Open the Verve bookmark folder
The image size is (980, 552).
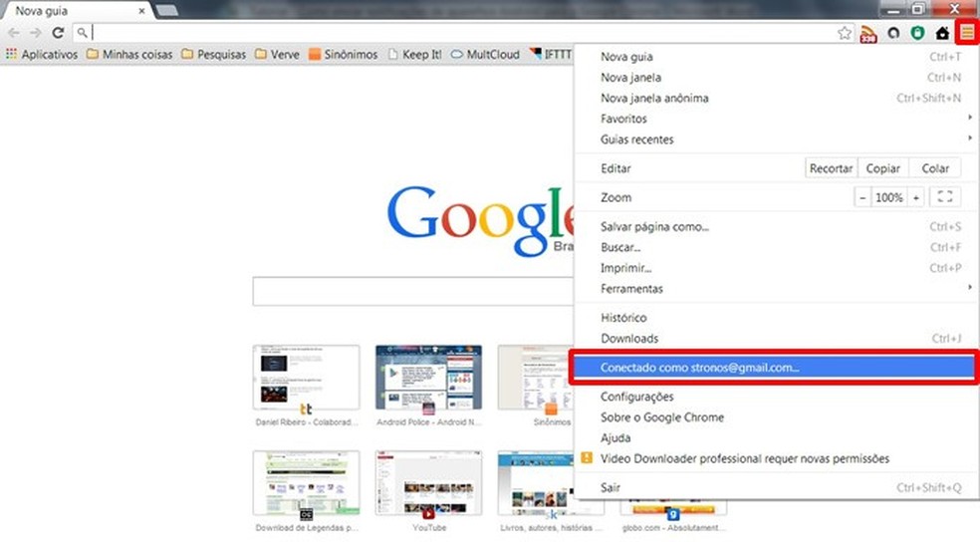[278, 55]
